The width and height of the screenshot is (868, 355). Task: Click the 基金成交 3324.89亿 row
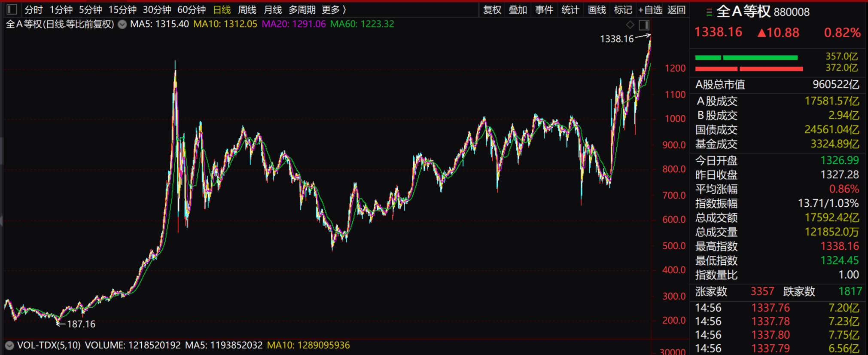tap(777, 144)
